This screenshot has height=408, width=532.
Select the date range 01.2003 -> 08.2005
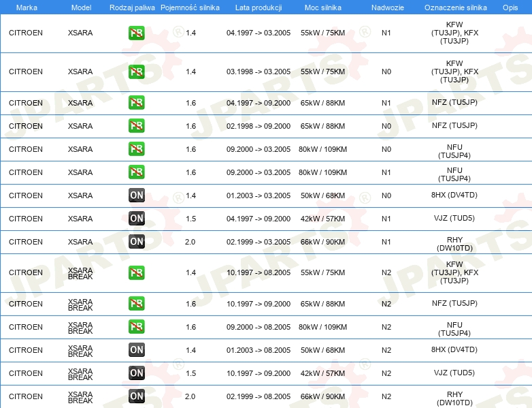(259, 350)
